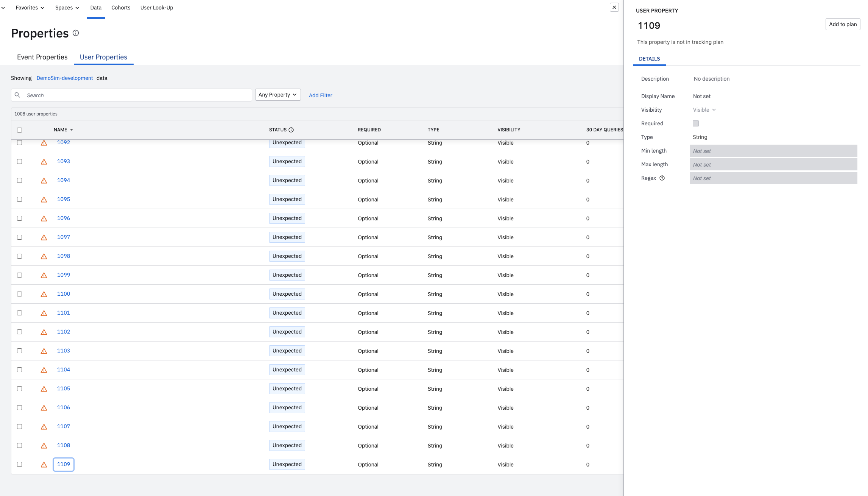Click into the property Search field

pyautogui.click(x=136, y=95)
